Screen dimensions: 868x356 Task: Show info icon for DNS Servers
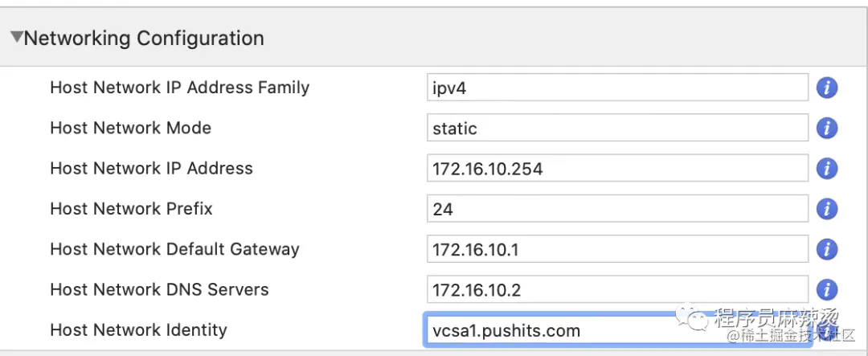click(x=826, y=289)
